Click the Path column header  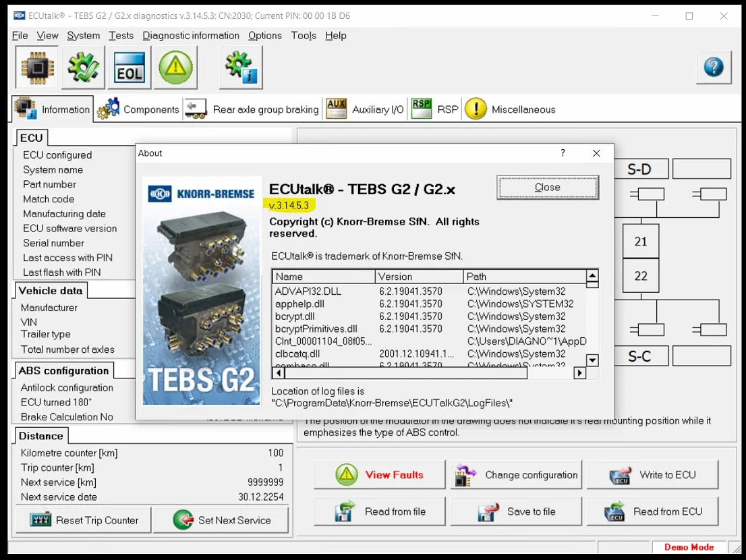(525, 277)
